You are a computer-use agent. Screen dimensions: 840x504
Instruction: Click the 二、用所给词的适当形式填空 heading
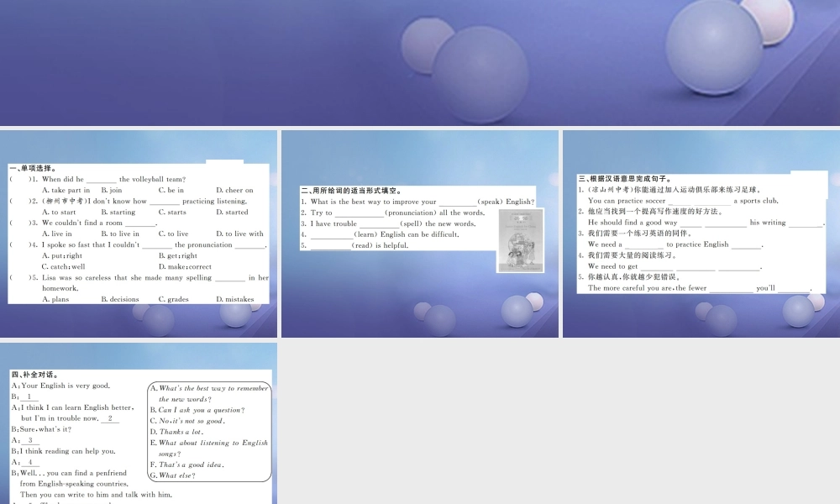(x=351, y=191)
